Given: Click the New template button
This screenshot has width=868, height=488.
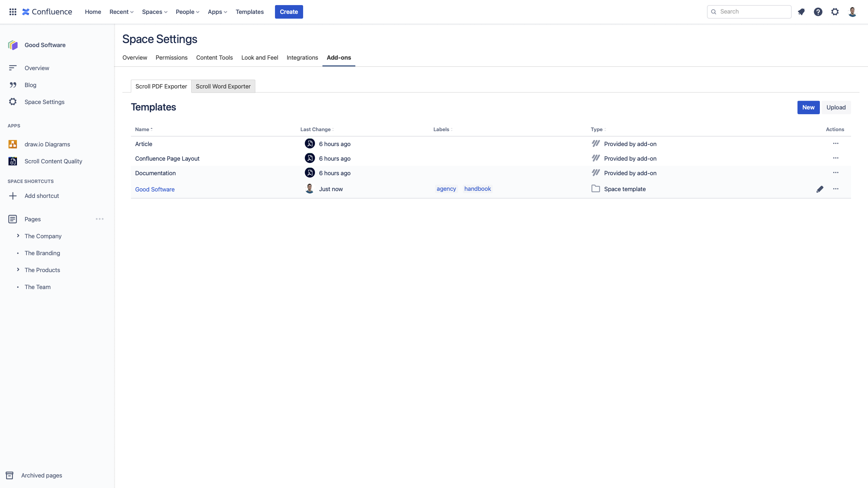Looking at the screenshot, I should [x=808, y=107].
